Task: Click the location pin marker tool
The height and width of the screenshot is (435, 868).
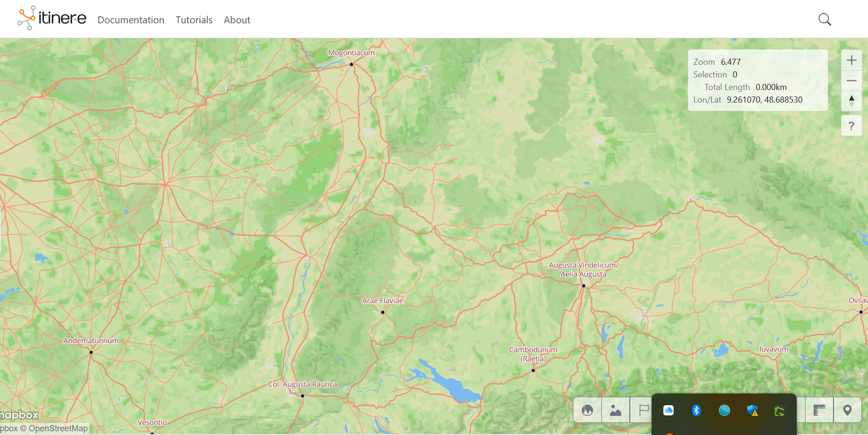Action: click(847, 410)
